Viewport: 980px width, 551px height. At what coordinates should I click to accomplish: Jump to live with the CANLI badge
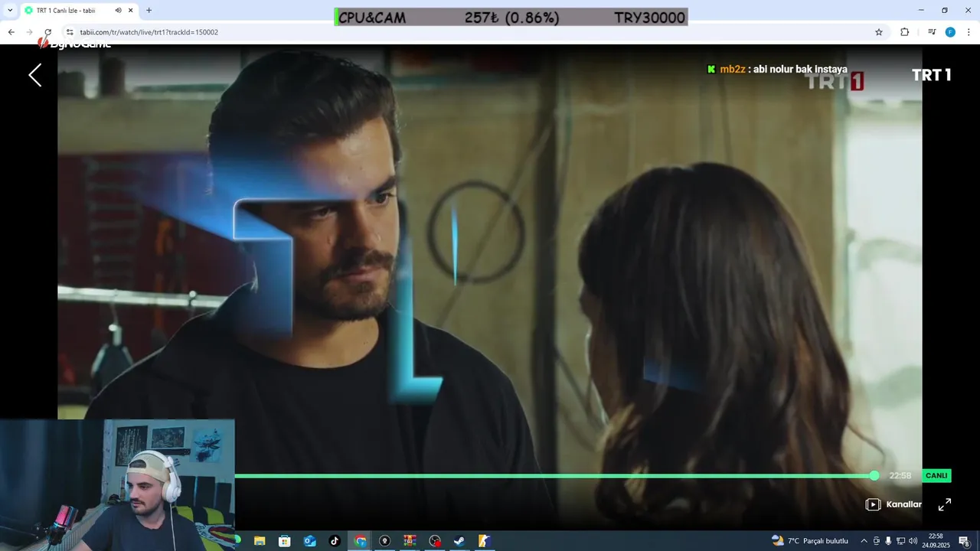(x=936, y=475)
